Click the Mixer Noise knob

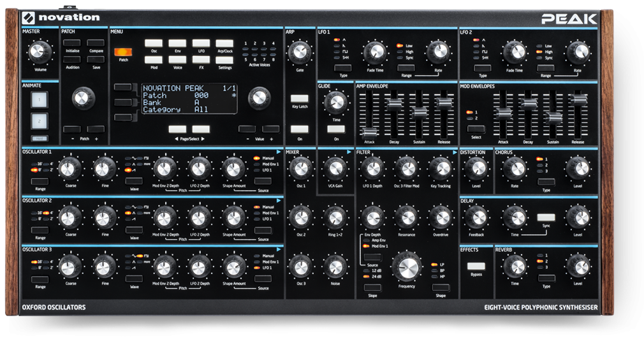(x=335, y=265)
